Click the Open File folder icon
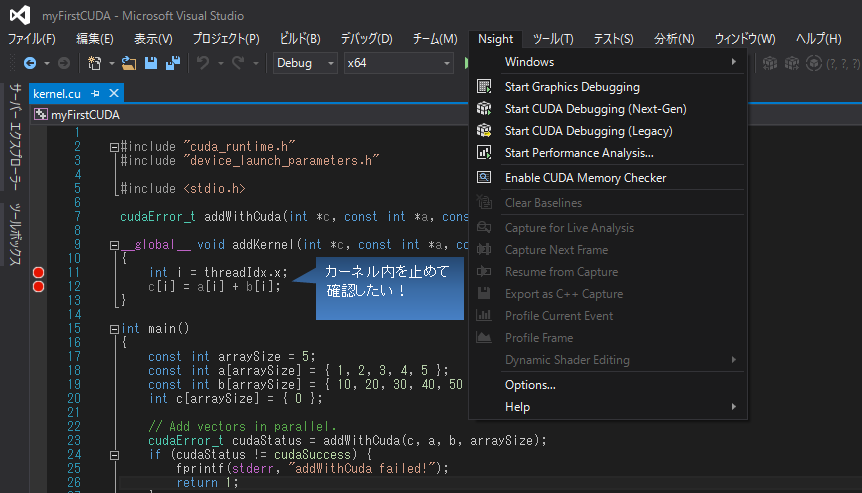Viewport: 862px width, 493px height. [x=129, y=63]
